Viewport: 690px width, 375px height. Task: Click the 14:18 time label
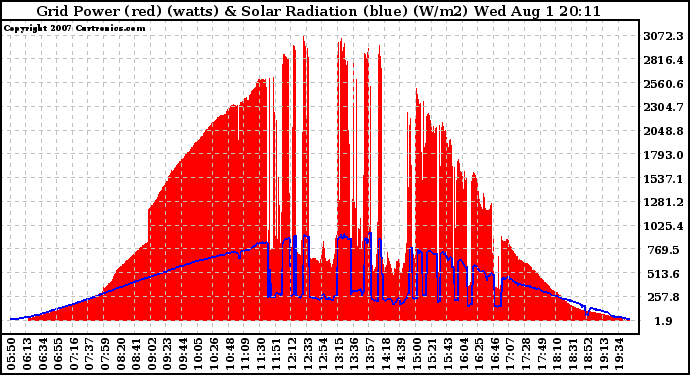[x=386, y=354]
